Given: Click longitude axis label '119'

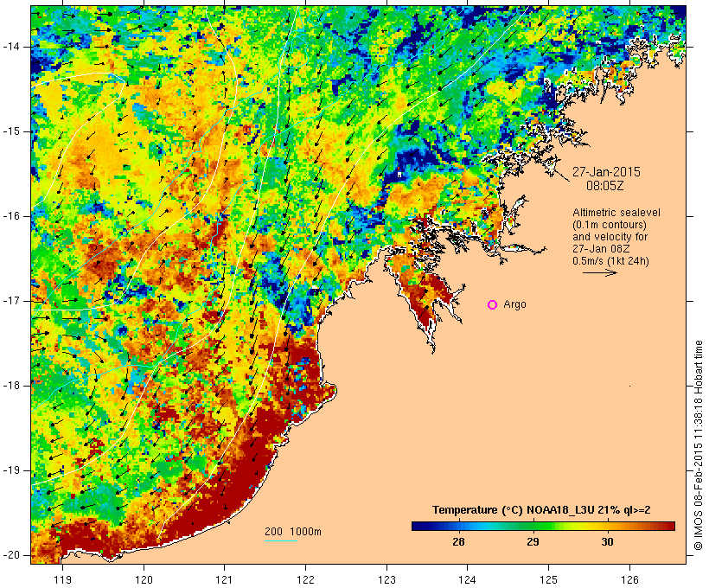Looking at the screenshot, I should [x=62, y=579].
